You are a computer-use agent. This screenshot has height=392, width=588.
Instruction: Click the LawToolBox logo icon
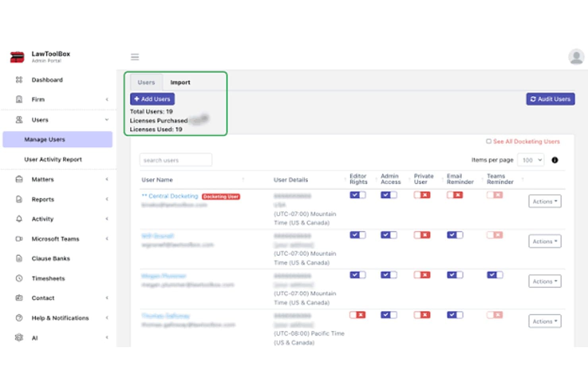click(x=17, y=57)
